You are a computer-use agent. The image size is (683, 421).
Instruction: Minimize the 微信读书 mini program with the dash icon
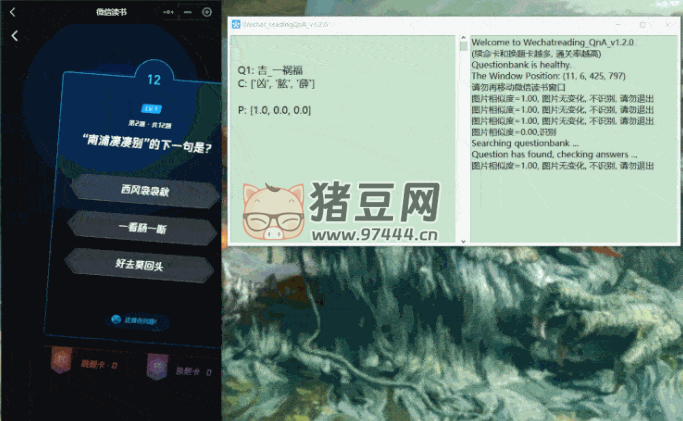pos(188,12)
